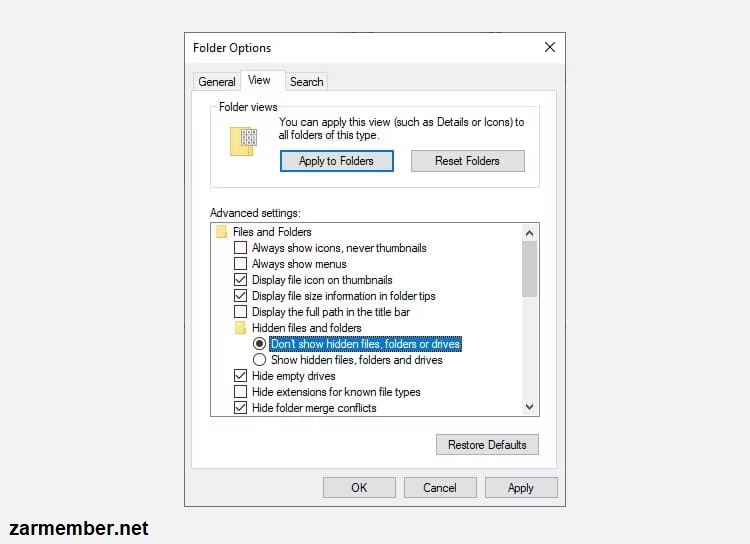
Task: Enable Always show icons, never thumbnails
Action: point(240,248)
